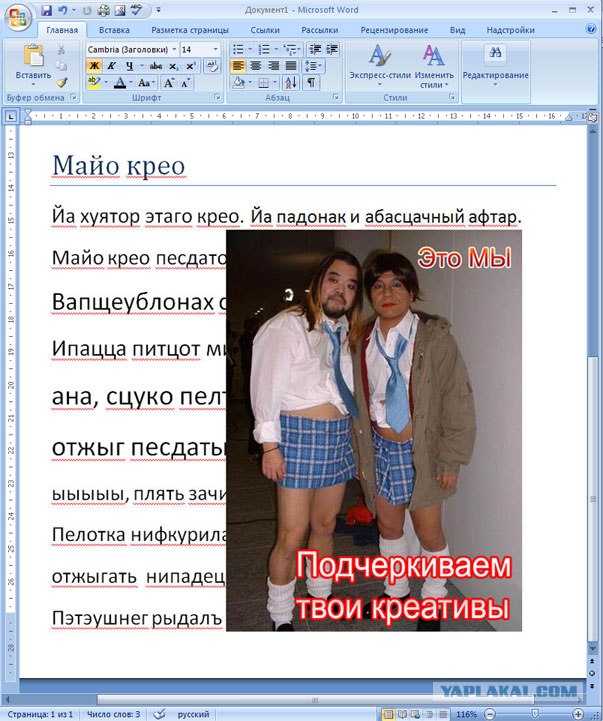Open the Cambria font name dropdown
The width and height of the screenshot is (603, 721).
tap(174, 49)
